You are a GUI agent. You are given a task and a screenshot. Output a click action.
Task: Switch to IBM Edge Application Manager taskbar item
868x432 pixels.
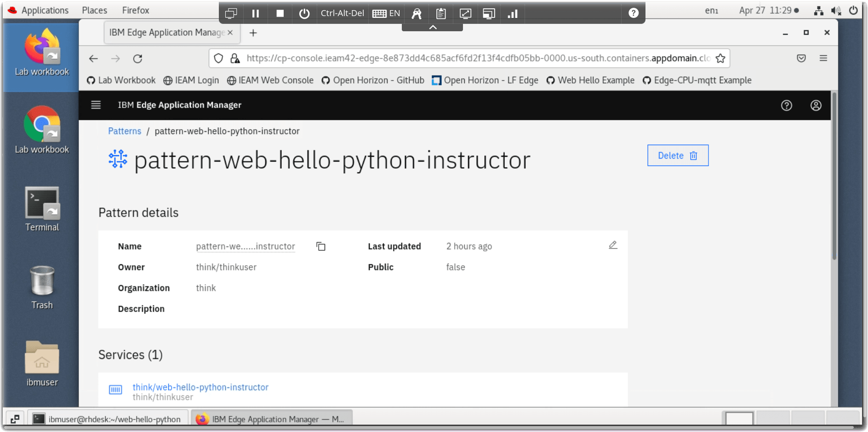pyautogui.click(x=272, y=419)
